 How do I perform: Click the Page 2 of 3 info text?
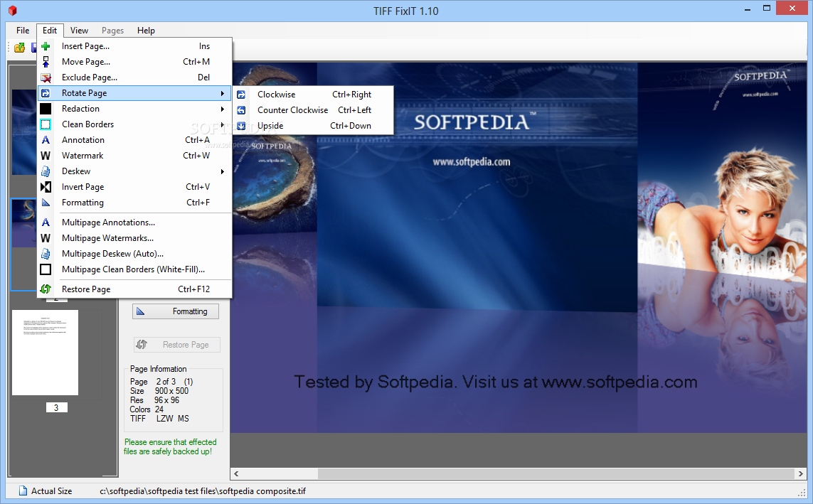pyautogui.click(x=161, y=382)
